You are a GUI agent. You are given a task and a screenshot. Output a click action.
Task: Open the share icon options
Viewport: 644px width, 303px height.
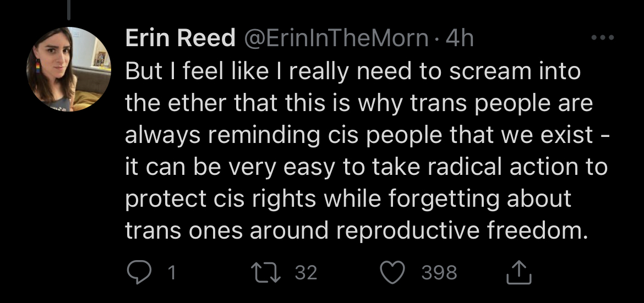tap(519, 273)
